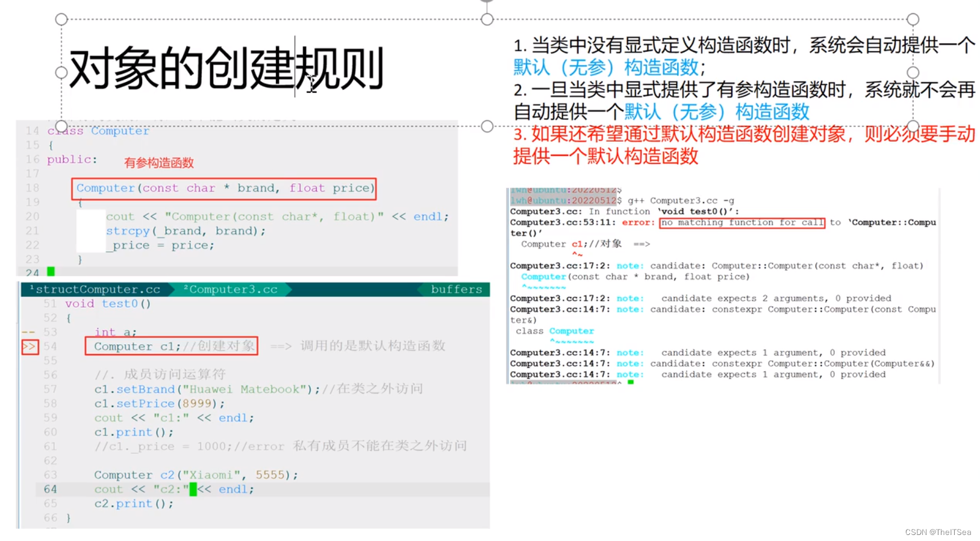
Task: Click the code line strcpy(_brand, brand);
Action: [x=186, y=231]
